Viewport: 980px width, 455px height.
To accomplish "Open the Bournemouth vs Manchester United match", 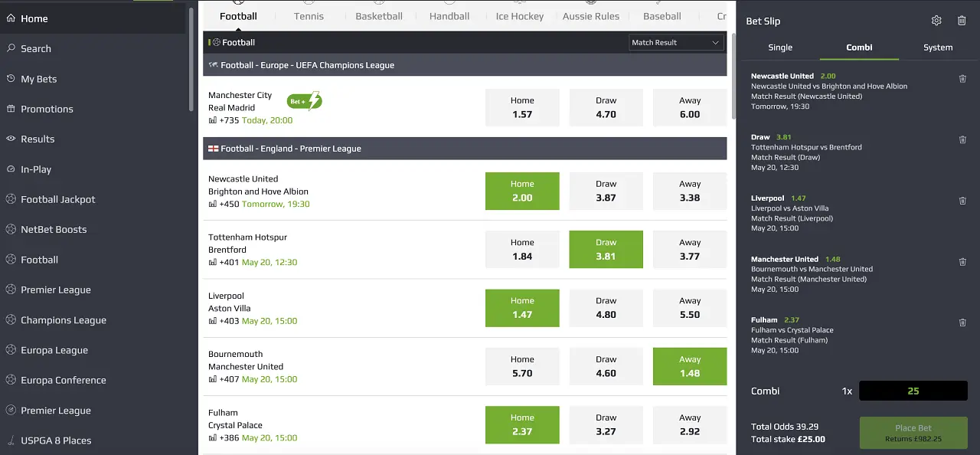I will [x=246, y=360].
